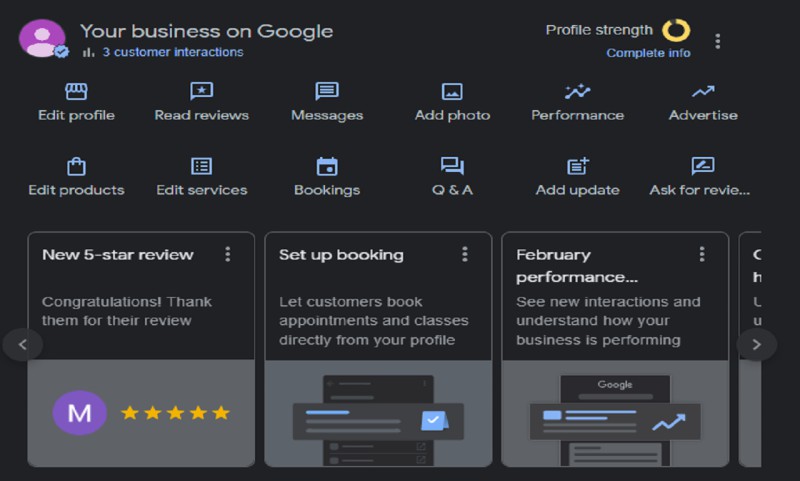This screenshot has height=481, width=800.
Task: Open options on New 5-star review card
Action: click(228, 254)
